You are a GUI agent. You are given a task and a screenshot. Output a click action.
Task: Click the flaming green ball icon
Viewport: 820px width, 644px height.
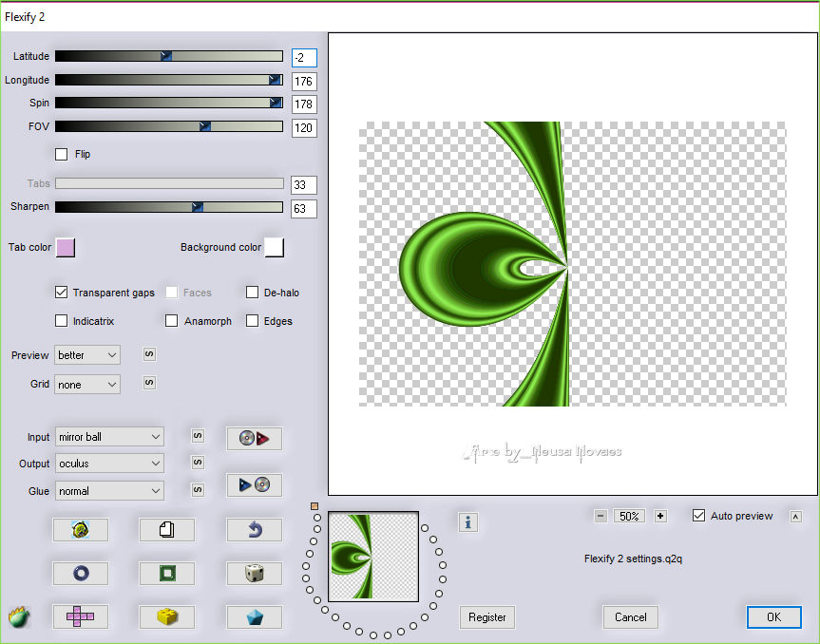(19, 616)
